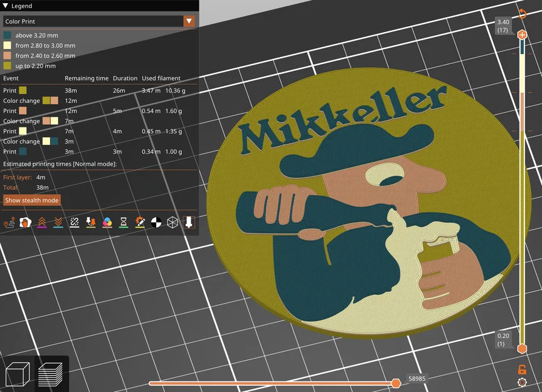Toggle center of gravity icon
Image resolution: width=542 pixels, height=392 pixels.
156,223
